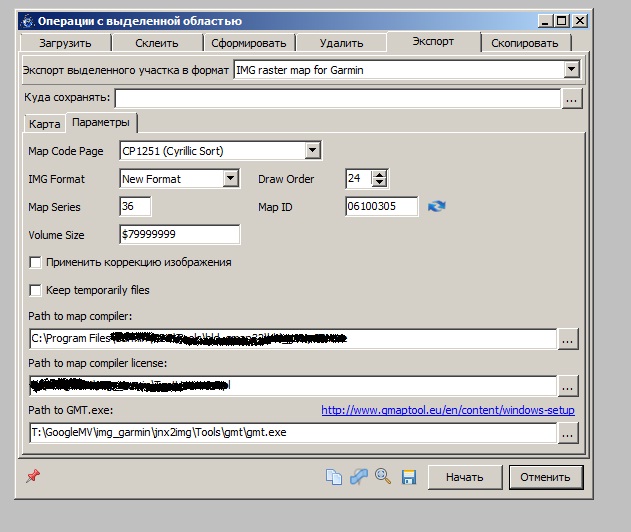Switch to the 'Склеить' tab

point(157,43)
